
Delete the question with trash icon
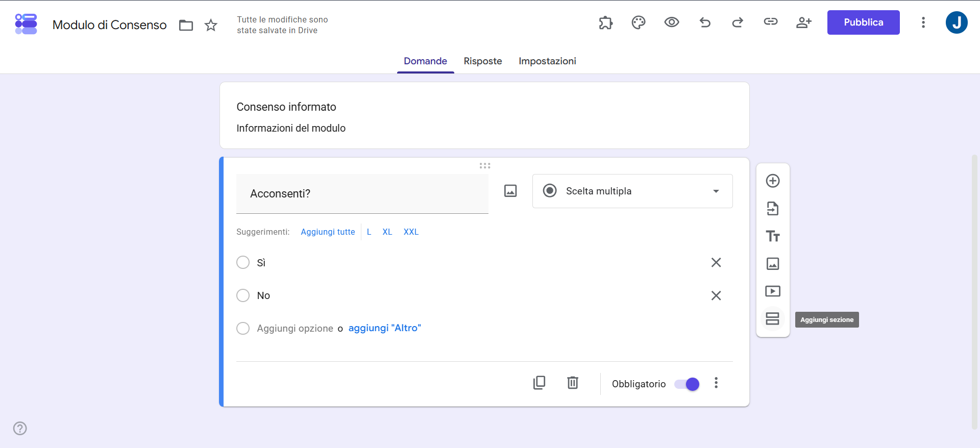coord(573,383)
